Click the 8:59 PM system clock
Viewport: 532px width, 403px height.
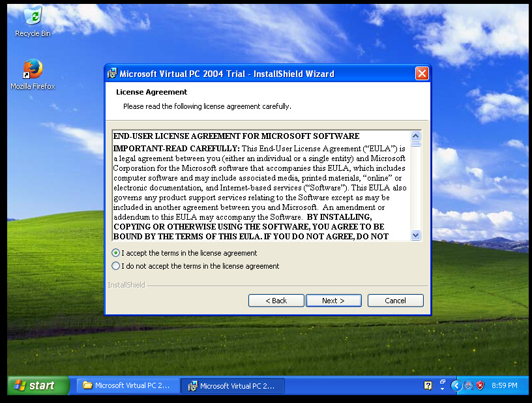[504, 385]
